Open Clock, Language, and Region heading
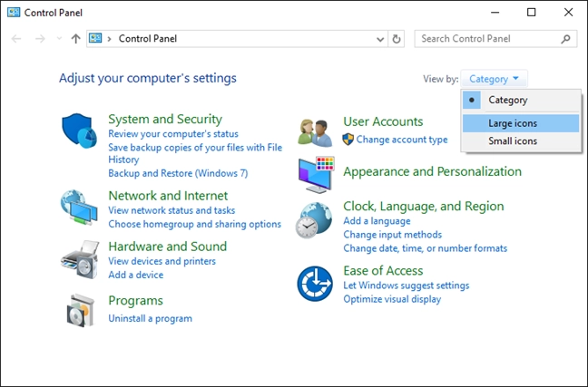 point(424,206)
